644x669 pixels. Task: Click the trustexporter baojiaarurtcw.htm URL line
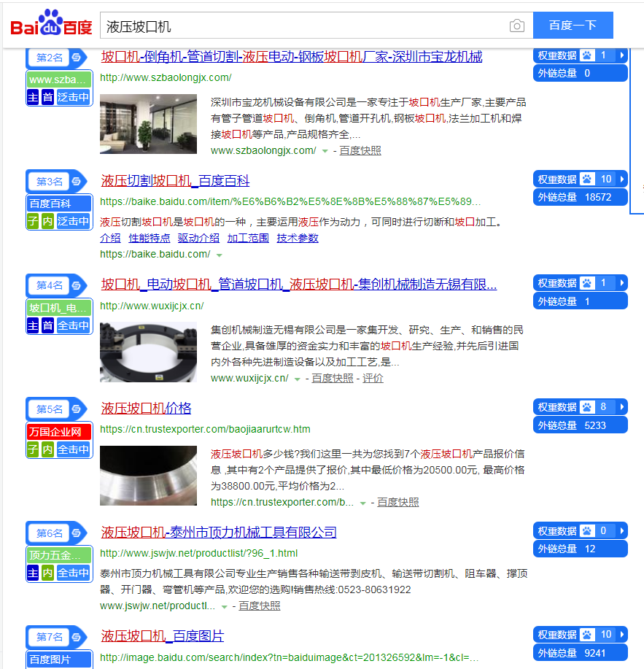[205, 429]
